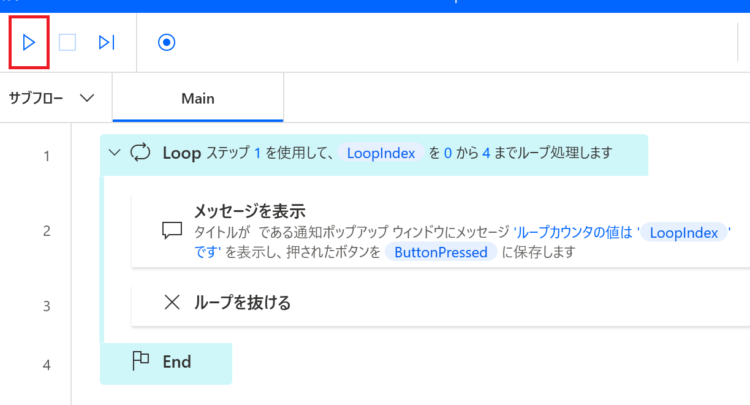Select the End action
Image resolution: width=750 pixels, height=405 pixels.
click(166, 363)
